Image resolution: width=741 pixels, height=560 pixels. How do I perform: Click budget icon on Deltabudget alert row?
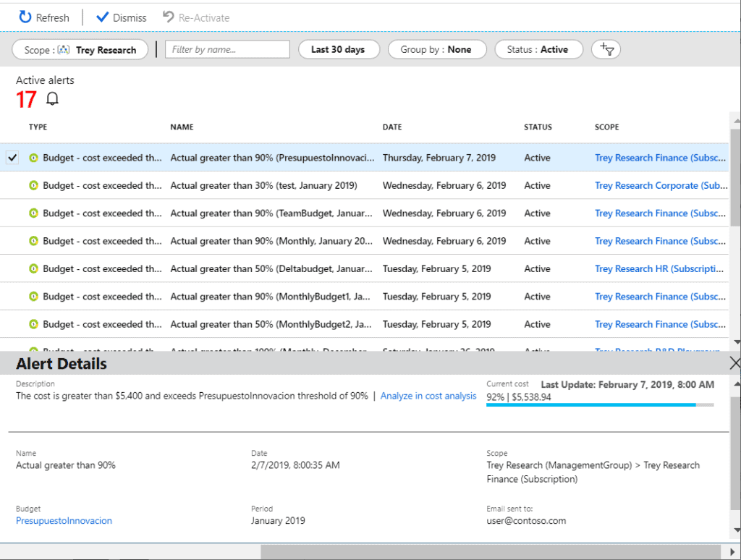(33, 269)
